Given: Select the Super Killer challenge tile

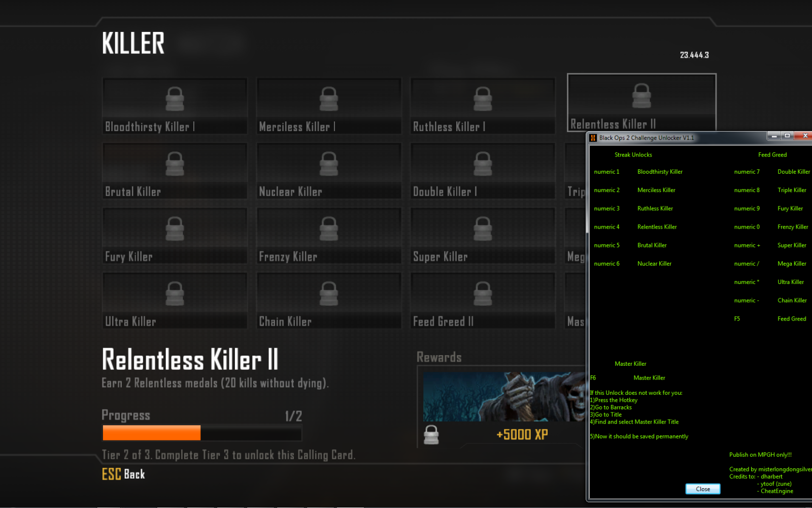Looking at the screenshot, I should click(x=483, y=236).
